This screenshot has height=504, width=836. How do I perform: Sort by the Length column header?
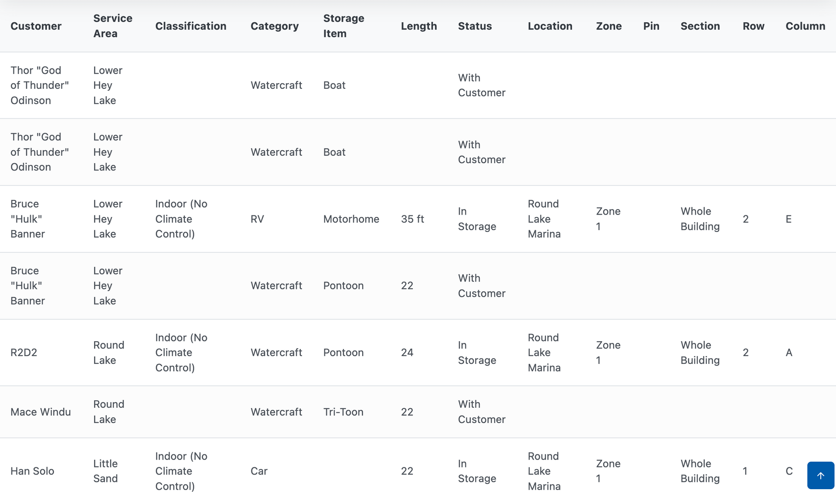419,26
